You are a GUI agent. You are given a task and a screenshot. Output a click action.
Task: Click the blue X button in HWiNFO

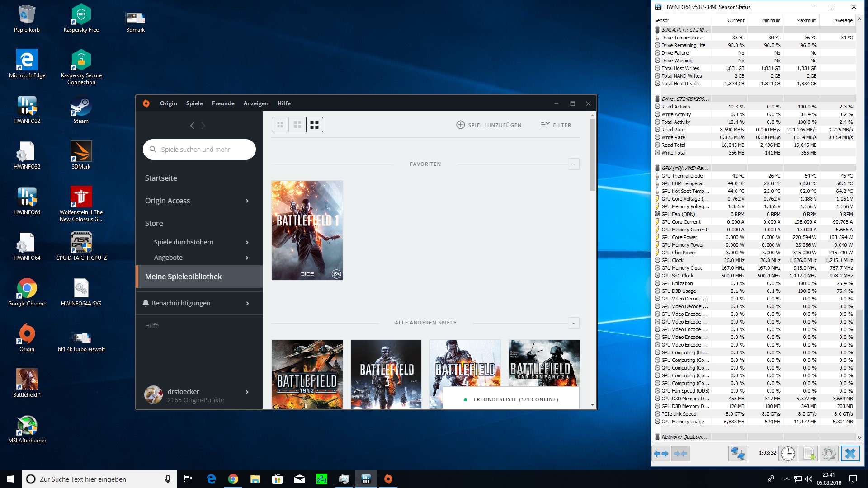(850, 453)
